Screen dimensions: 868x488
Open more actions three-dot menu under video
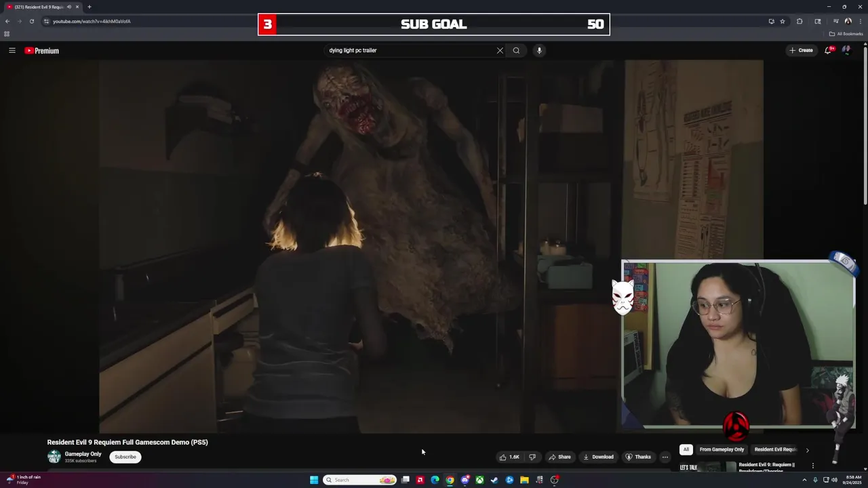tap(665, 457)
